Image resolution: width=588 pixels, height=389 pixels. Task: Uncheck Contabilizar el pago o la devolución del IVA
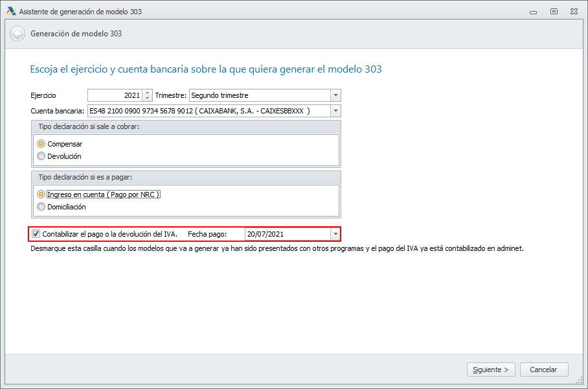pos(36,234)
